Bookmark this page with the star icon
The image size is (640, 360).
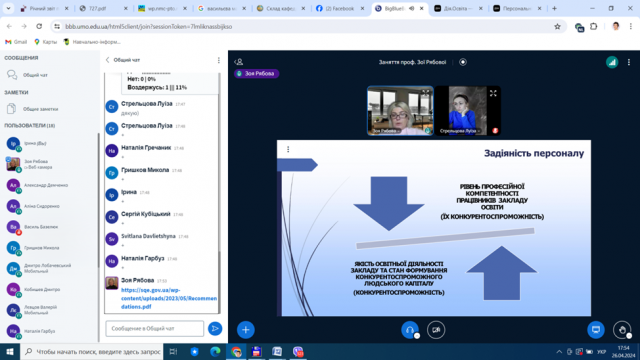(557, 27)
